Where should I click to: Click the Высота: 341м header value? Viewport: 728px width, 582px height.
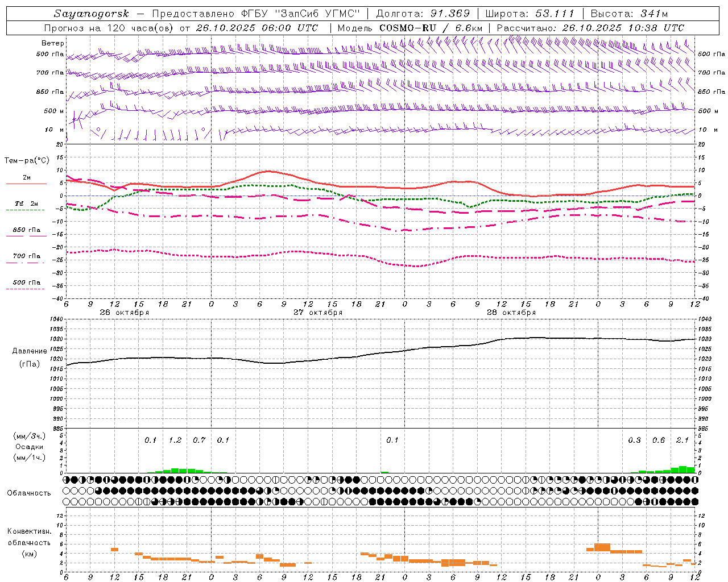coord(630,14)
